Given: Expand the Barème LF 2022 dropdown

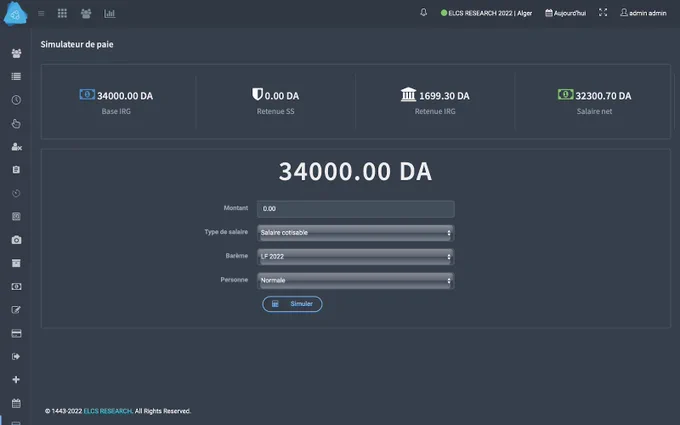Looking at the screenshot, I should 356,257.
